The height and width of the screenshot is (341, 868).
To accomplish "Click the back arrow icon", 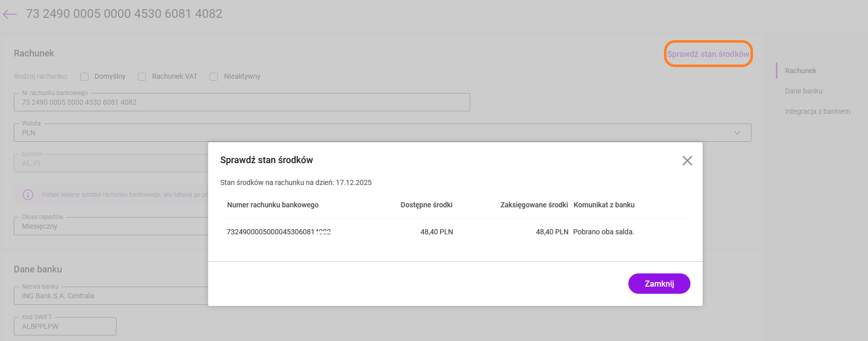I will tap(10, 14).
